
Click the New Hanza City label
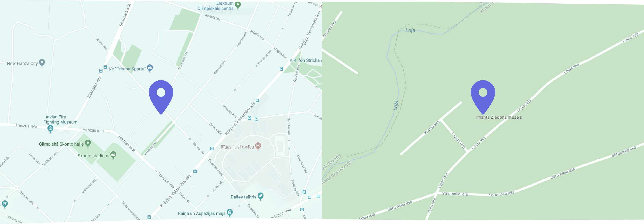pyautogui.click(x=22, y=63)
